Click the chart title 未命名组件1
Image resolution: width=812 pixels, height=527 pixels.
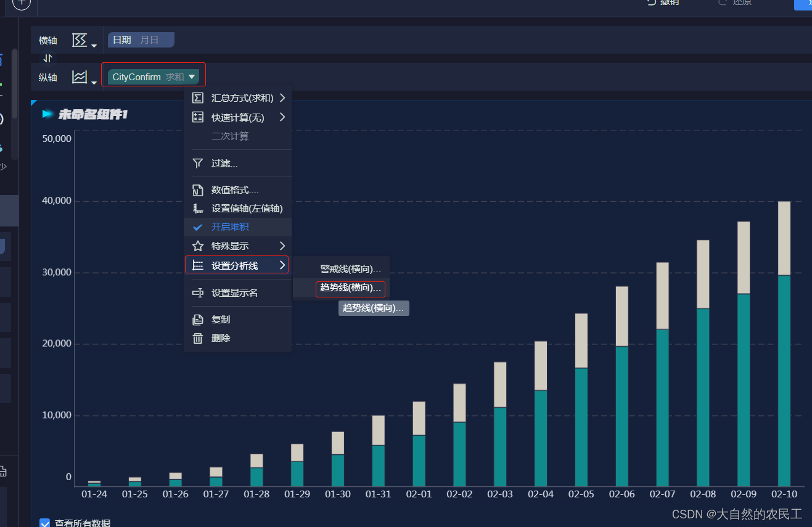point(93,114)
